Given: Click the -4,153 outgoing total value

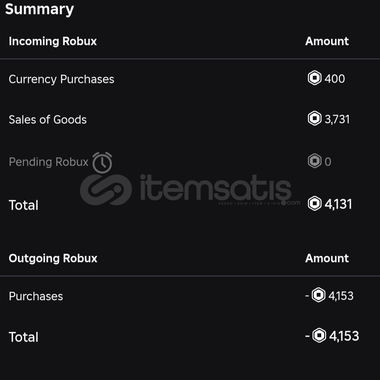Looking at the screenshot, I should point(332,336).
